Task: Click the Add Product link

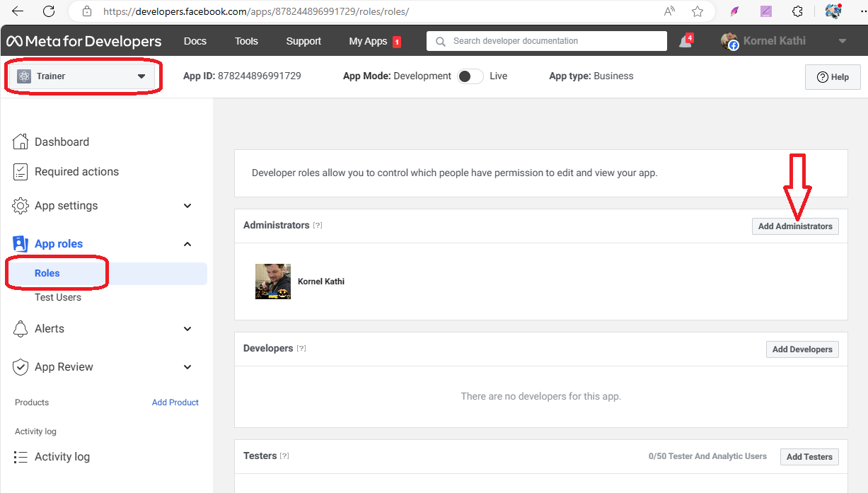Action: (175, 402)
